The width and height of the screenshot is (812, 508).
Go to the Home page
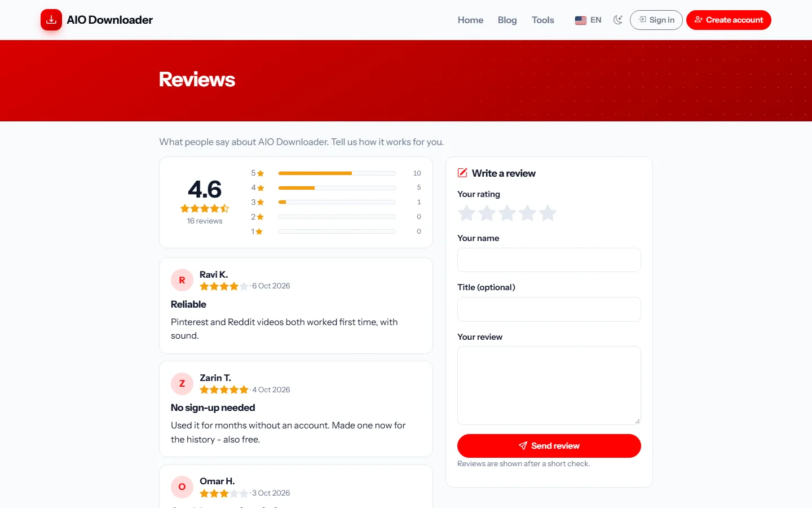click(x=470, y=20)
